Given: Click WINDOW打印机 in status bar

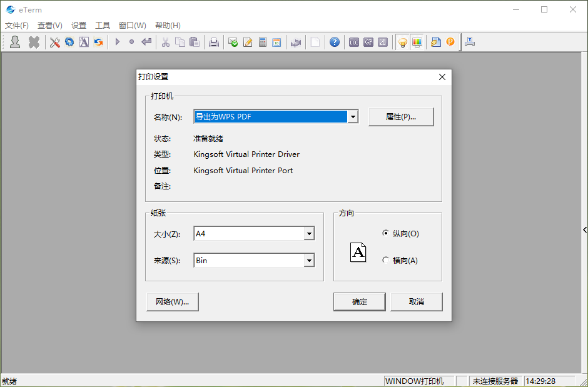Looking at the screenshot, I should tap(414, 381).
